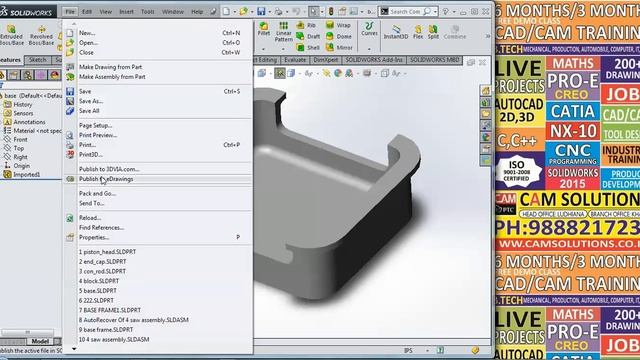Click the Shell feature tool
Viewport: 640px width, 360px height.
click(x=308, y=47)
